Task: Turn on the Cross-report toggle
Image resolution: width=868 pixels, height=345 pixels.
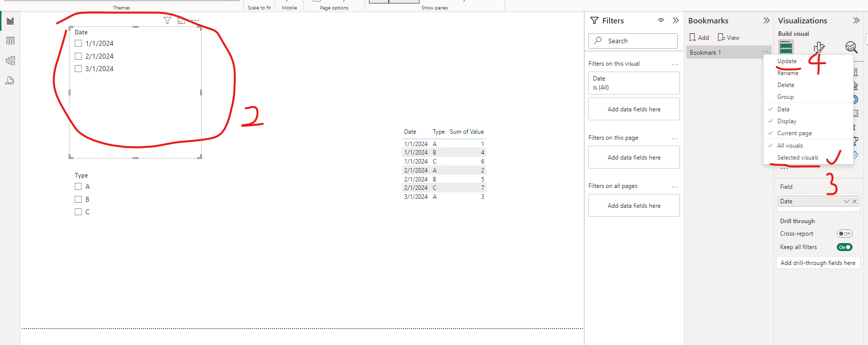Action: tap(844, 234)
